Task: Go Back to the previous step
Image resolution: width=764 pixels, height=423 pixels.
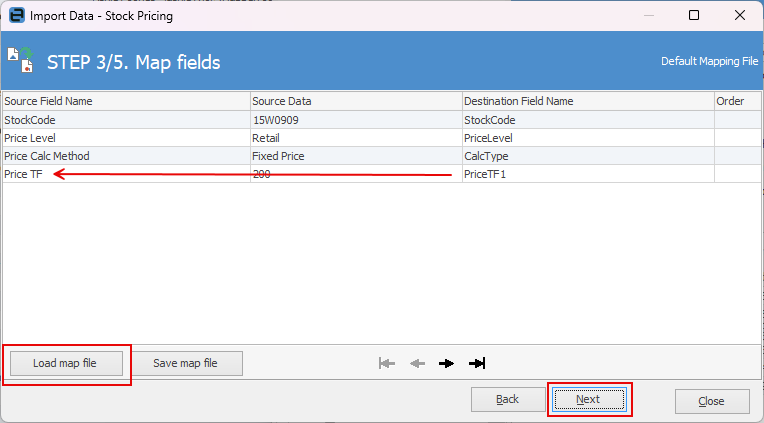Action: tap(507, 400)
